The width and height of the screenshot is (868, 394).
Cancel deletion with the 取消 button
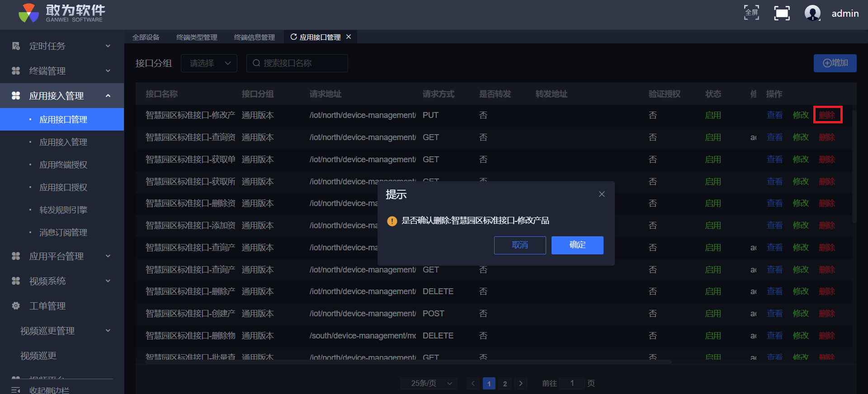point(520,245)
